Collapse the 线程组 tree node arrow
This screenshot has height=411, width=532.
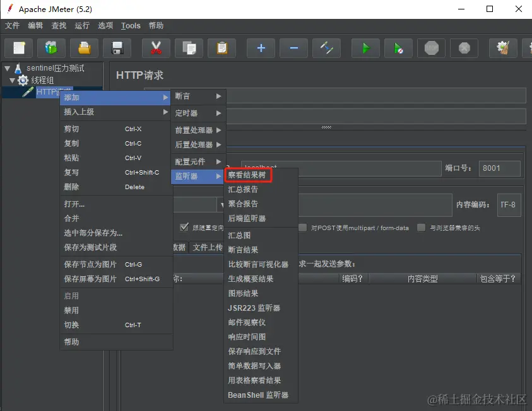click(x=12, y=80)
